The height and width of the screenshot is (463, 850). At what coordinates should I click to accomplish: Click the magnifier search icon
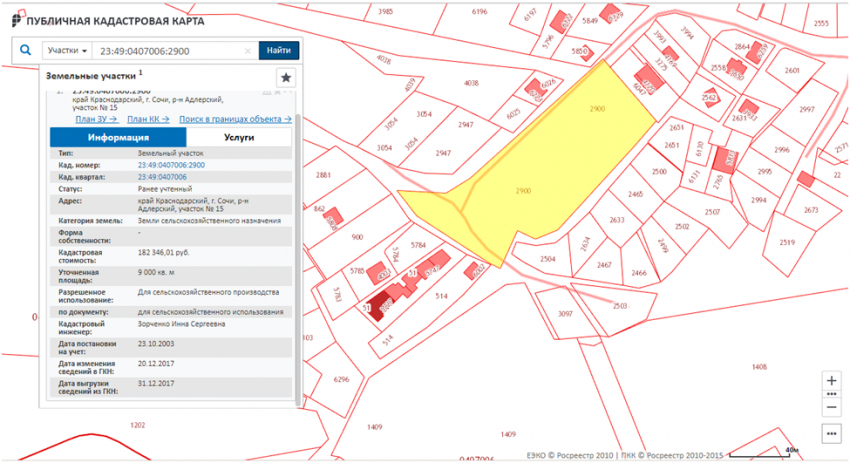25,50
